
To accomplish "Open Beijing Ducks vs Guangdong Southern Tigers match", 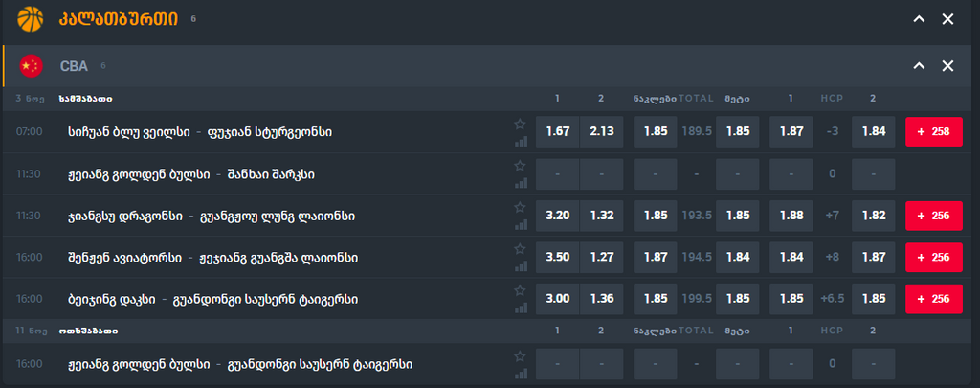I will pyautogui.click(x=212, y=300).
